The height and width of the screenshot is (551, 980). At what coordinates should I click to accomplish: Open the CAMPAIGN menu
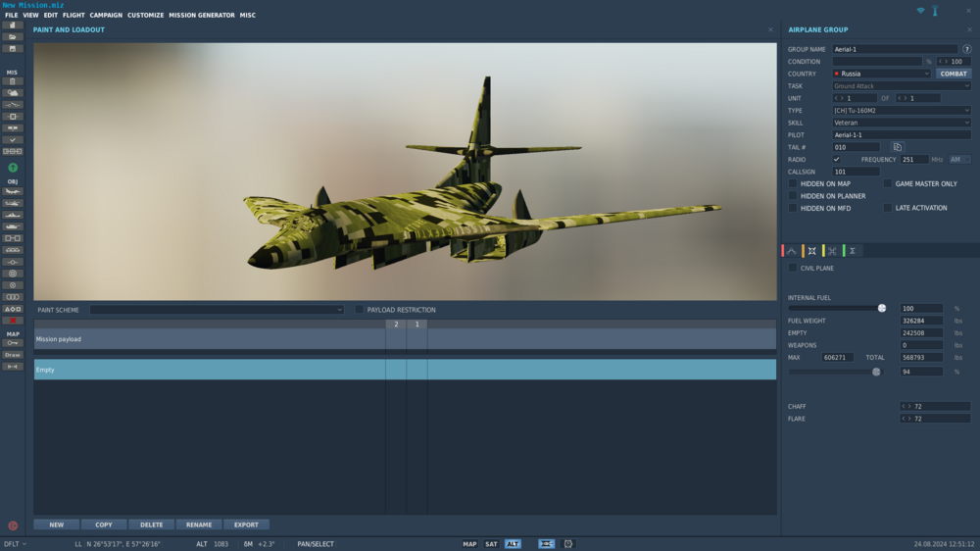click(106, 15)
